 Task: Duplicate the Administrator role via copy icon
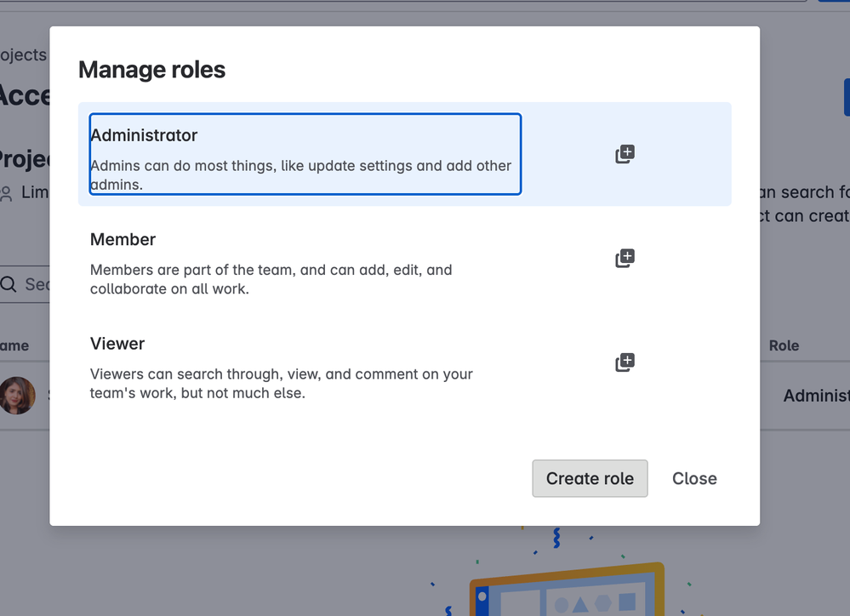[625, 155]
